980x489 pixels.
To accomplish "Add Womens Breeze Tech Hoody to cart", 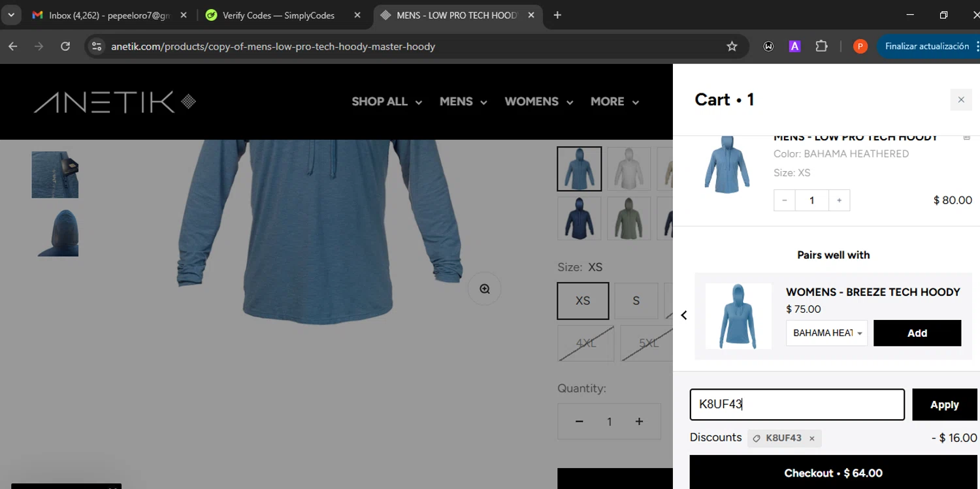I will pos(917,333).
